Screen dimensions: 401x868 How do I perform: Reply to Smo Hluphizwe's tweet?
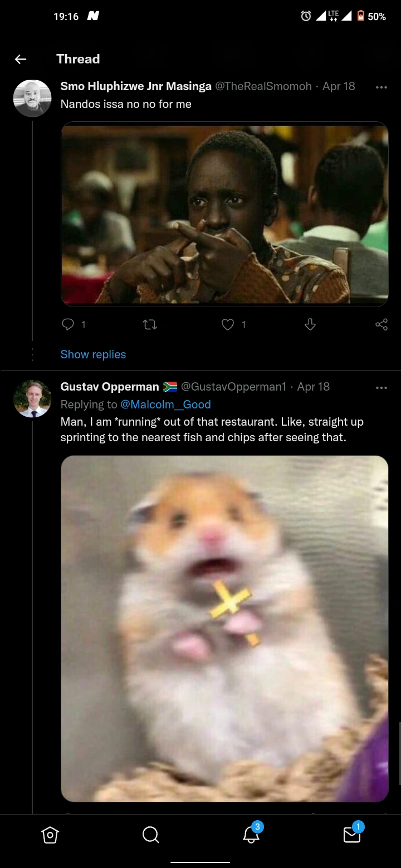coord(68,324)
